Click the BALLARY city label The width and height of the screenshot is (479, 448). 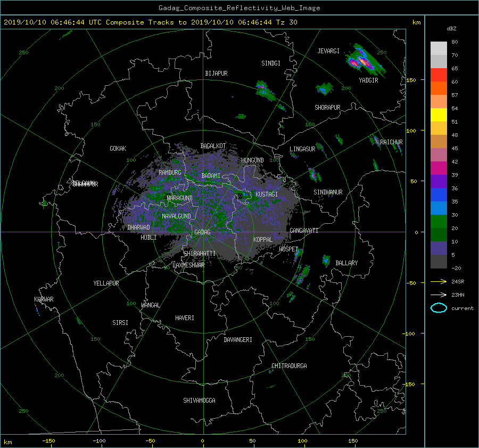point(346,263)
